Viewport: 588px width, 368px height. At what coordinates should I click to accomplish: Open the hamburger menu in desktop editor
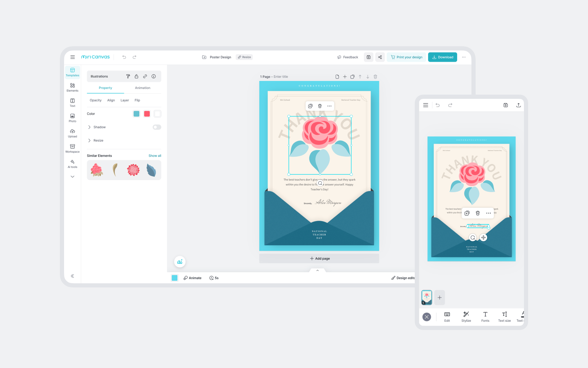pyautogui.click(x=72, y=57)
